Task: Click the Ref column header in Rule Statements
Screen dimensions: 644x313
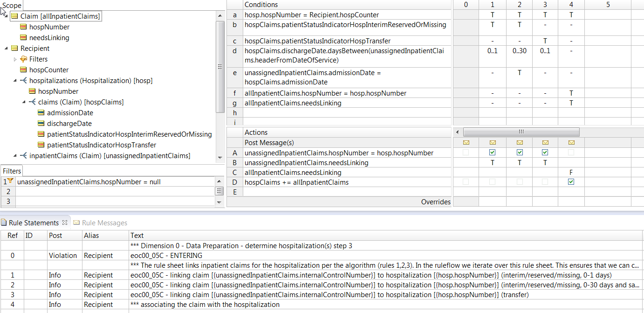Action: [13, 236]
